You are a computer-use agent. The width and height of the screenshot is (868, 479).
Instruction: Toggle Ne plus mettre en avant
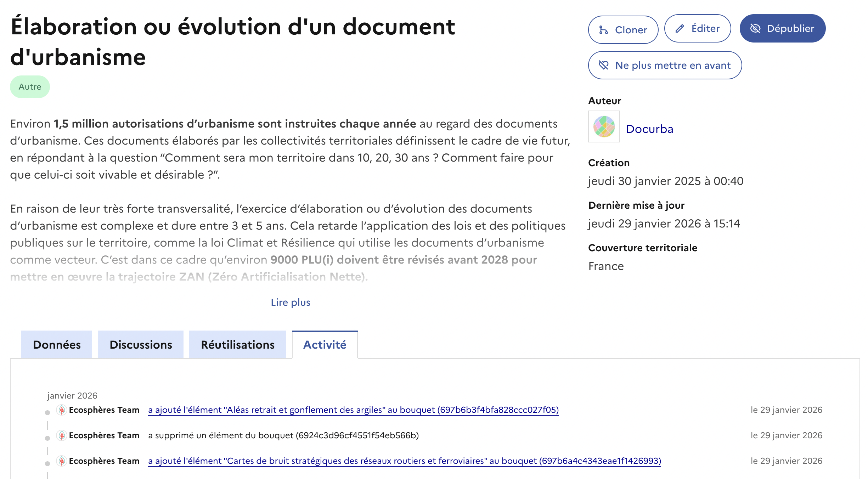pyautogui.click(x=665, y=65)
